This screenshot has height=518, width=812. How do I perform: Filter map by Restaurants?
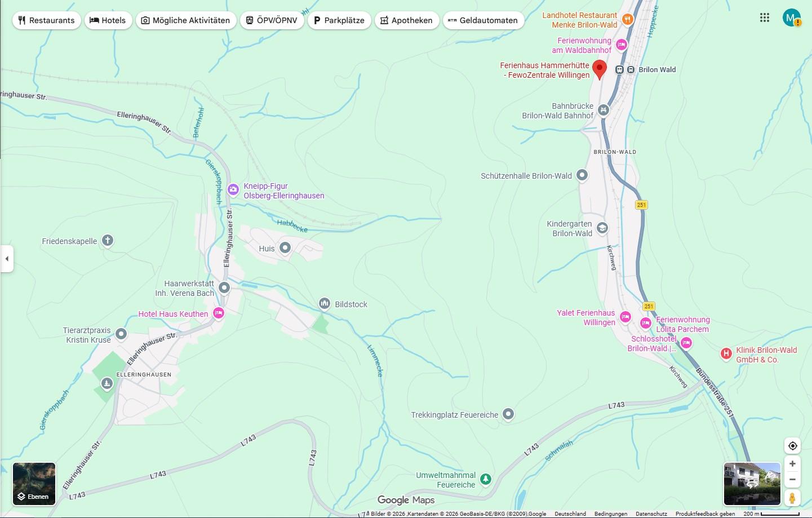pyautogui.click(x=46, y=20)
